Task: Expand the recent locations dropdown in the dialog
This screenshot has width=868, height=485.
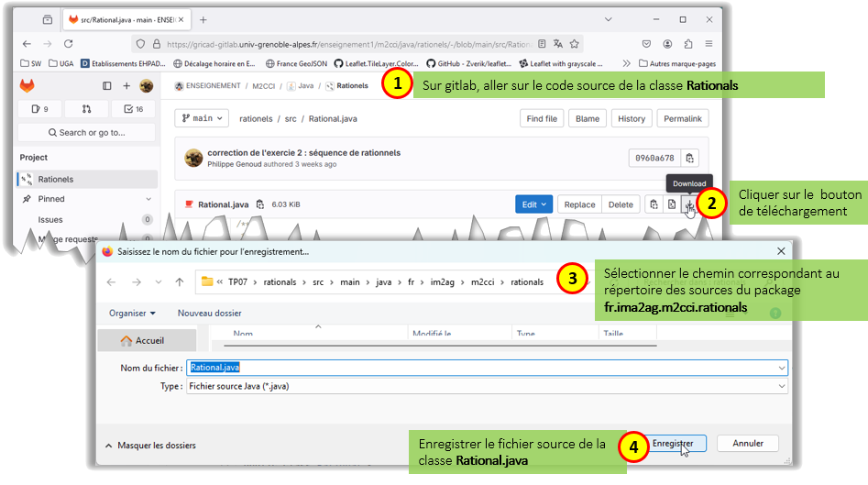Action: 159,282
